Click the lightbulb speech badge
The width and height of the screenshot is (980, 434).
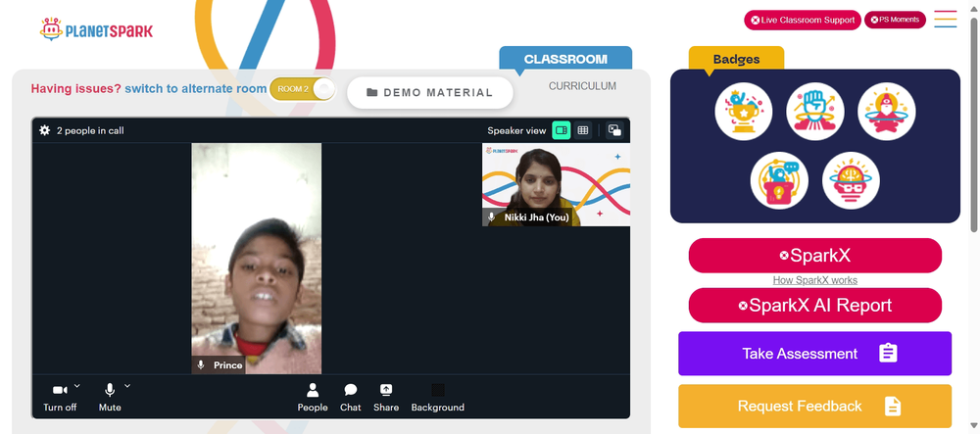click(x=779, y=180)
